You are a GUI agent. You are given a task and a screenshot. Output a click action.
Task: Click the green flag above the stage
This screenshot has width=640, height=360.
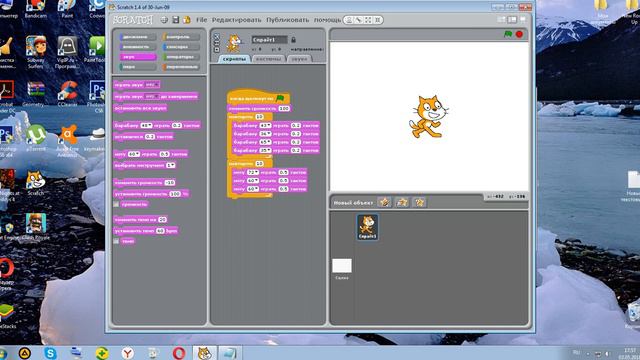[508, 34]
